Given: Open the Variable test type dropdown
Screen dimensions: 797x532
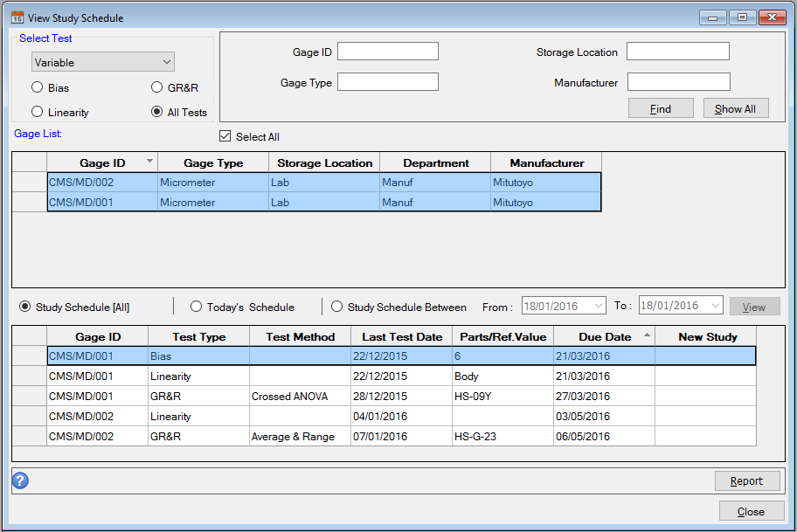Looking at the screenshot, I should [102, 62].
